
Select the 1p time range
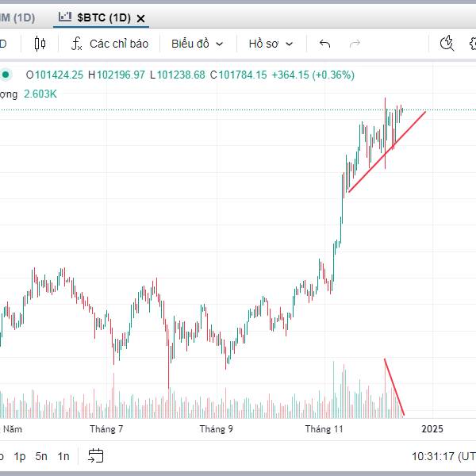pyautogui.click(x=20, y=456)
